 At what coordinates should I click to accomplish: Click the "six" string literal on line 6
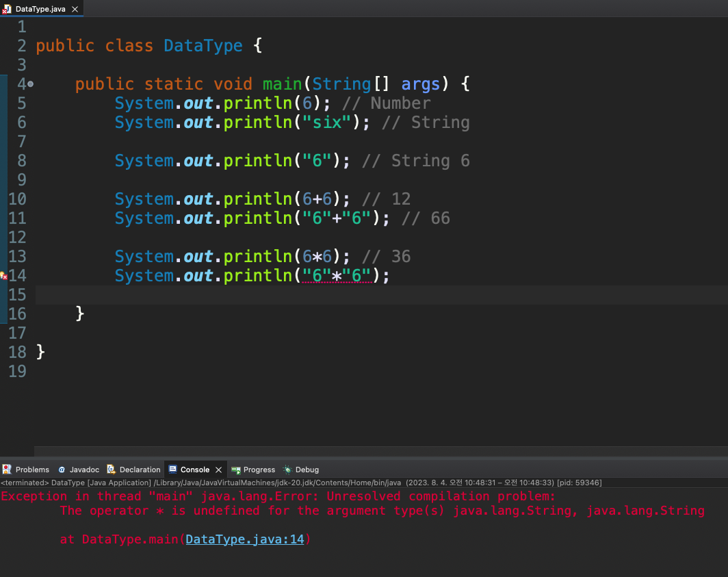(x=327, y=123)
